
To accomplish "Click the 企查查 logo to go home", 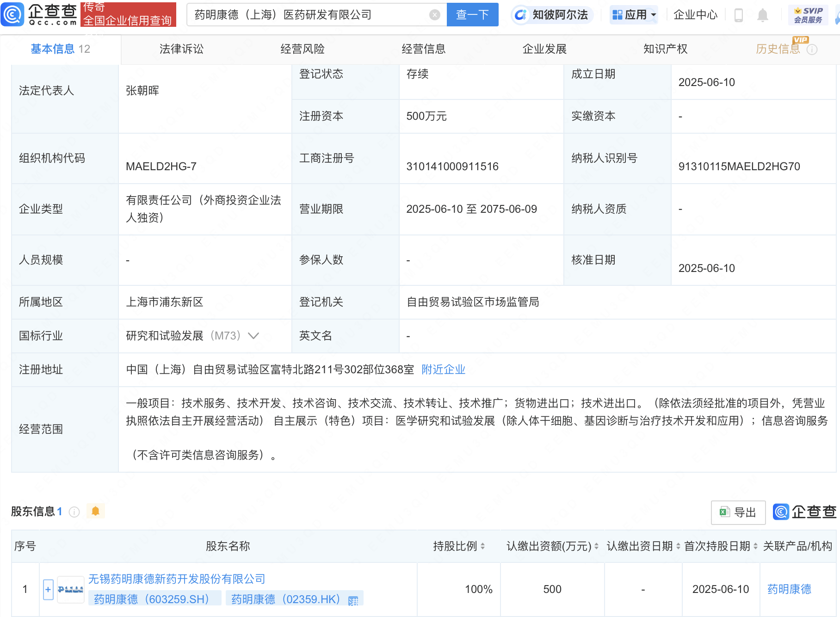I will click(41, 14).
